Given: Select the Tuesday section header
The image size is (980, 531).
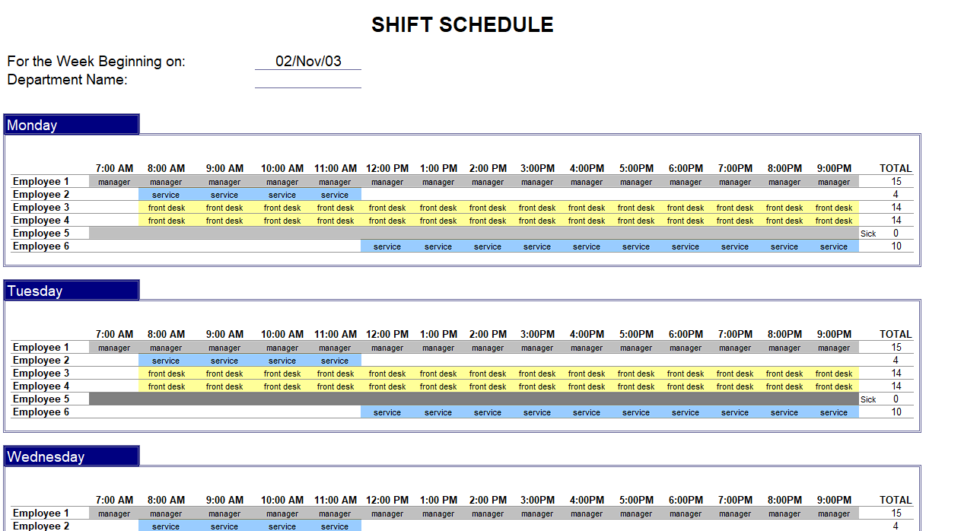Looking at the screenshot, I should point(72,291).
